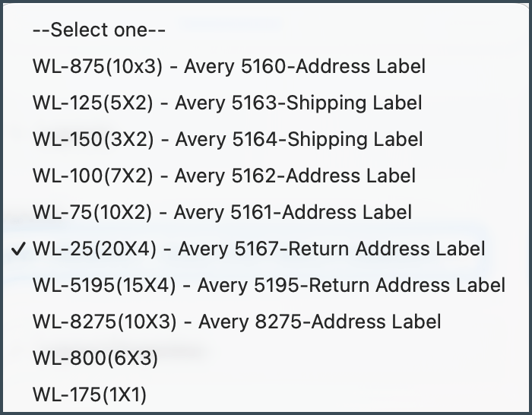Screen dimensions: 532x415
Task: Choose the WL-800(6X3) option
Action: pyautogui.click(x=95, y=358)
